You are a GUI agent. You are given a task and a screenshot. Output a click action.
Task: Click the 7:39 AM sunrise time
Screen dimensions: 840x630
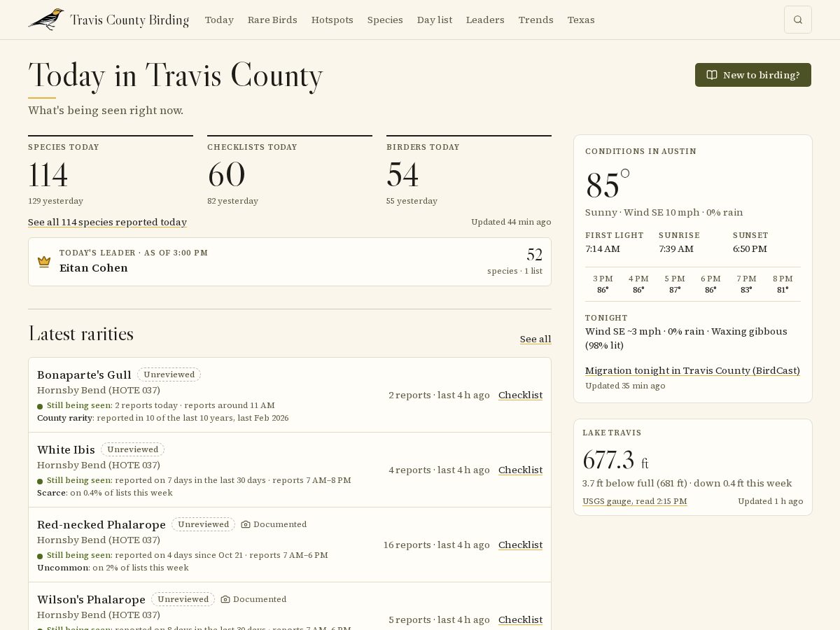click(676, 248)
